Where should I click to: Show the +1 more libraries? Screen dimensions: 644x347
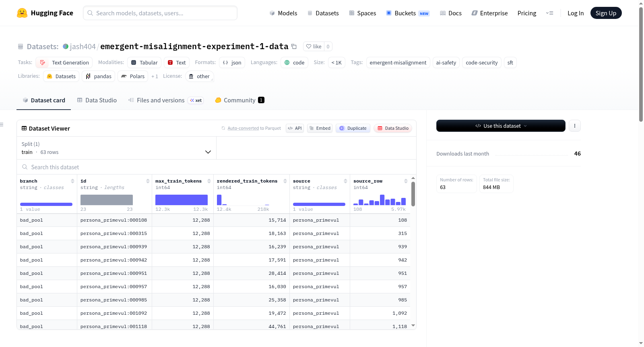(155, 76)
